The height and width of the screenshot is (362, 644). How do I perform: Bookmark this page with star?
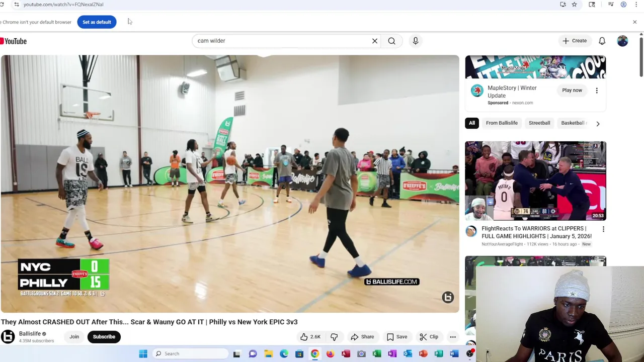click(x=574, y=5)
